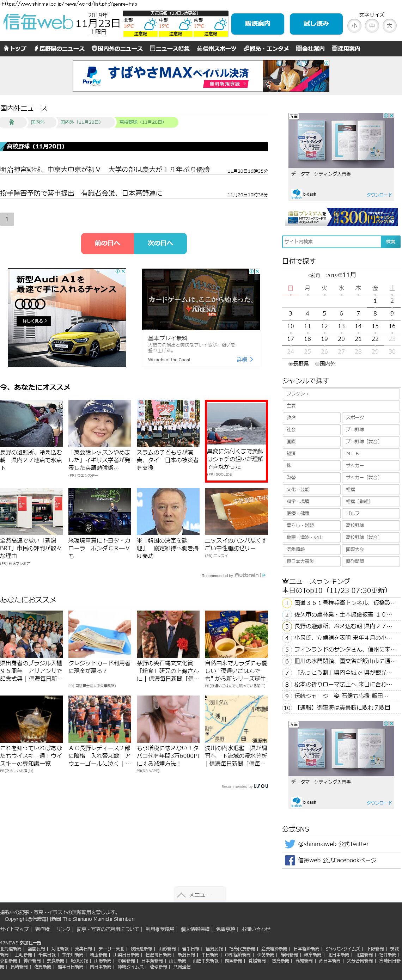Click the home icon in the breadcrumb
402x980 pixels.
click(12, 122)
